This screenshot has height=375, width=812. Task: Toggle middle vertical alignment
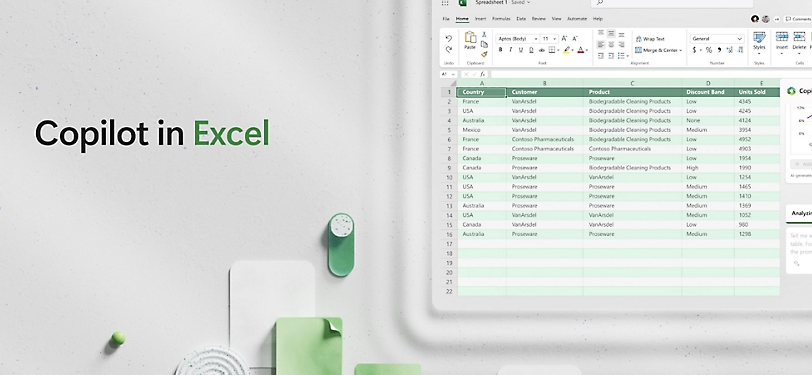click(x=611, y=33)
